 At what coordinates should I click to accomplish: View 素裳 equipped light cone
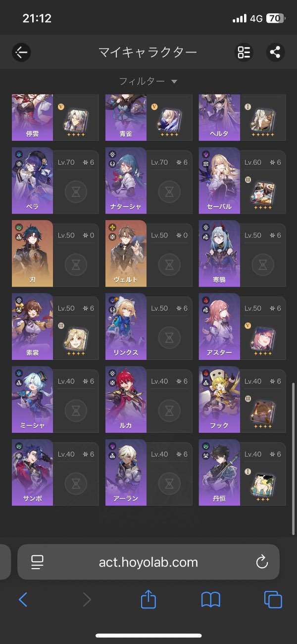[75, 340]
